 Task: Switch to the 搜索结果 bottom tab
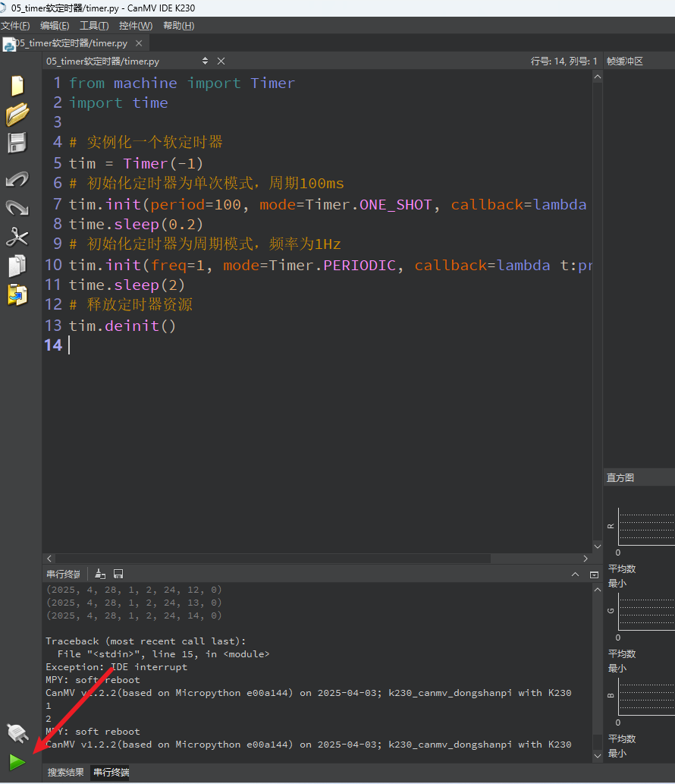pos(65,773)
